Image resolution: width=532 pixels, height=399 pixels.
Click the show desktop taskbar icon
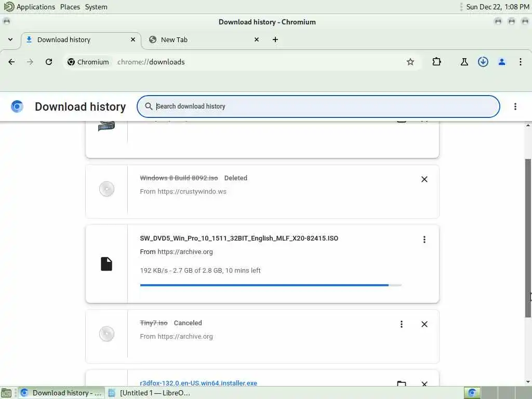tap(6, 393)
